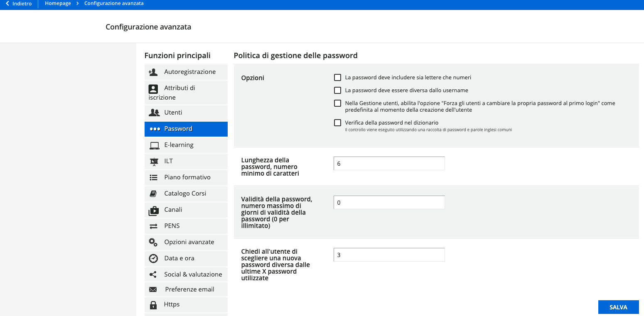This screenshot has height=316, width=644.
Task: Enable password must include letters and numbers
Action: point(337,77)
